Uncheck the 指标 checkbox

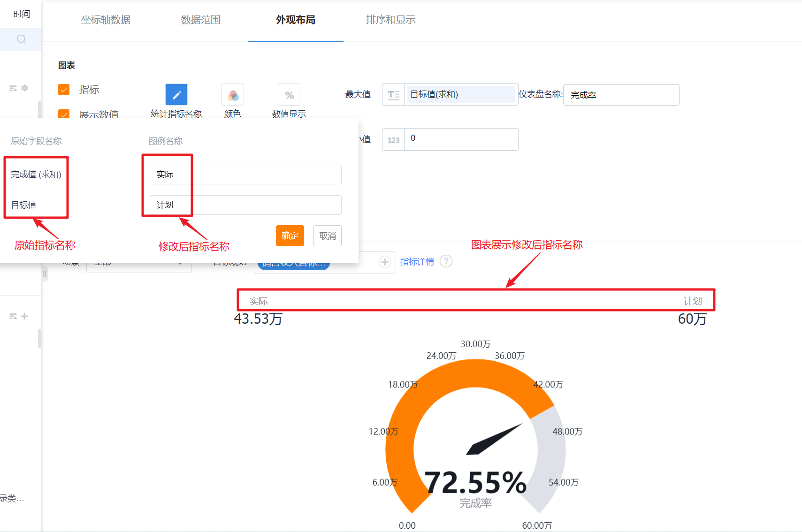coord(64,90)
